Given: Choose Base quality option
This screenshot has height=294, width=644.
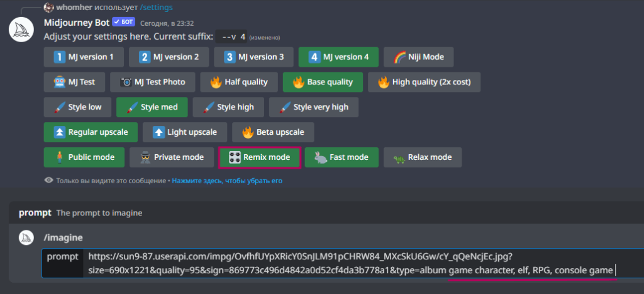Looking at the screenshot, I should (x=323, y=82).
